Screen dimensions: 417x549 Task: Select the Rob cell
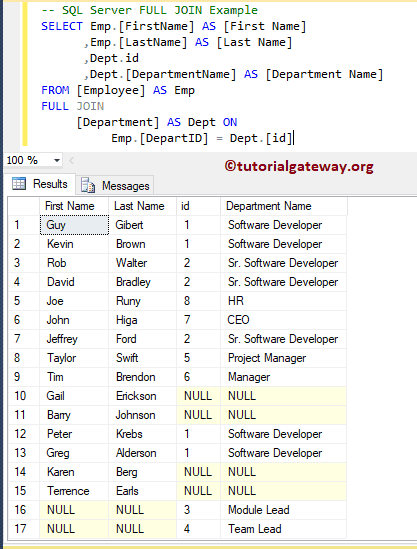[x=74, y=263]
